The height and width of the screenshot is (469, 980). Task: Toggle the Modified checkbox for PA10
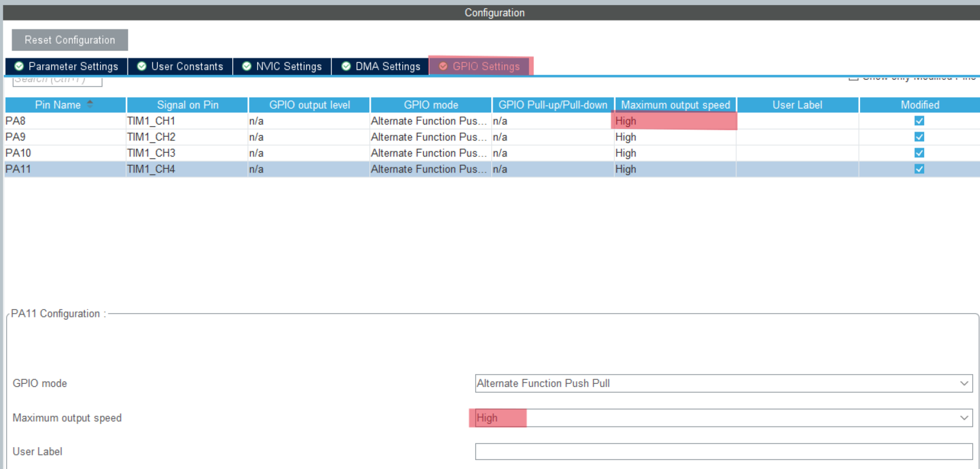coord(919,153)
